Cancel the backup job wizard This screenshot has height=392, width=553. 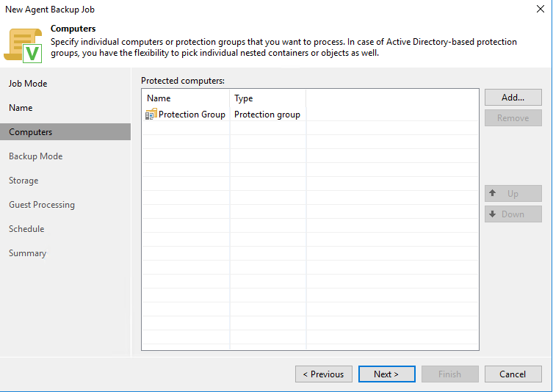(x=513, y=374)
